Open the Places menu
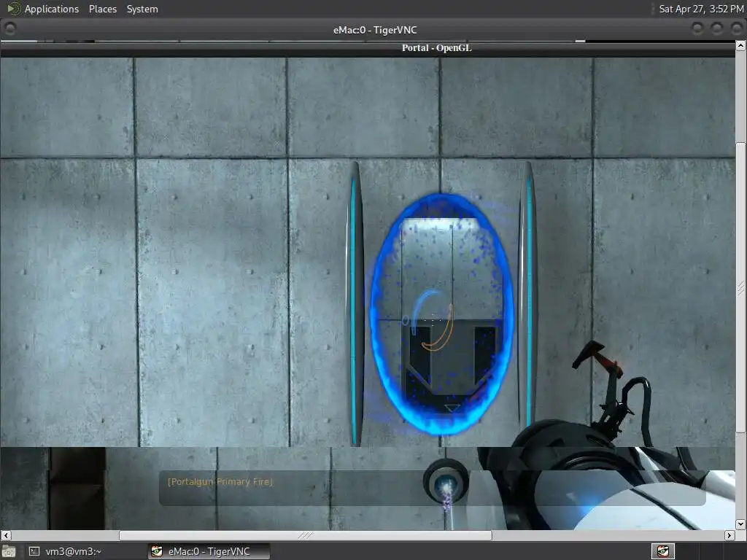This screenshot has width=747, height=560. (x=102, y=9)
